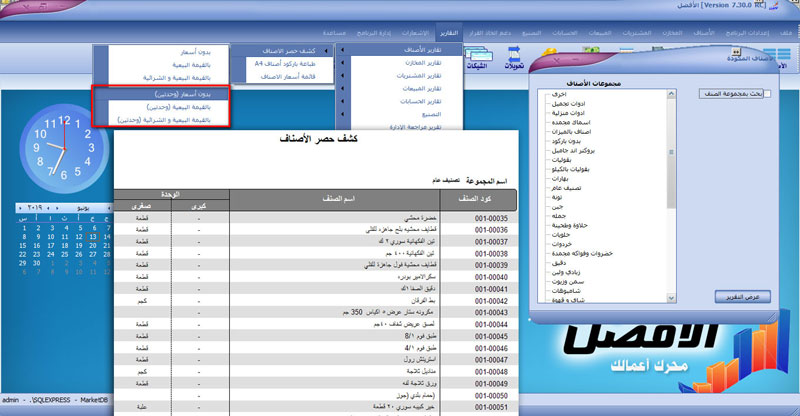Open the الشيكات toolbar icon

(478, 59)
